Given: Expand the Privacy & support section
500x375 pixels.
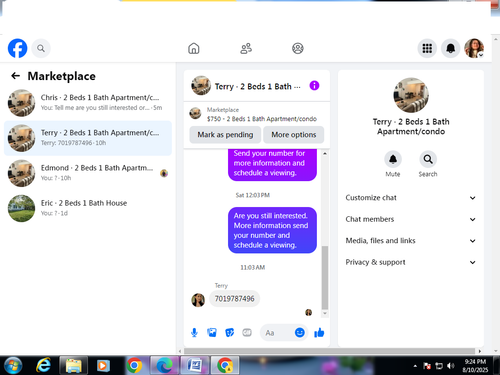Looking at the screenshot, I should point(411,262).
